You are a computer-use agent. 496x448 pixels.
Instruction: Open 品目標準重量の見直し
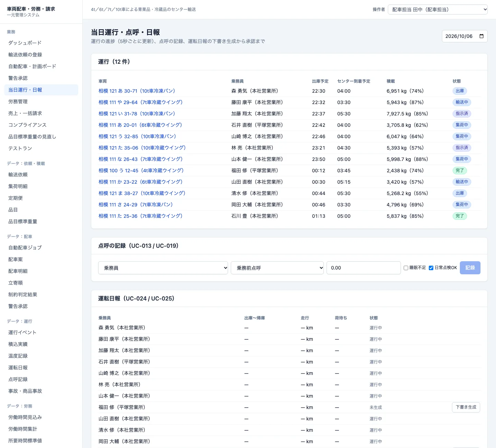point(41,137)
